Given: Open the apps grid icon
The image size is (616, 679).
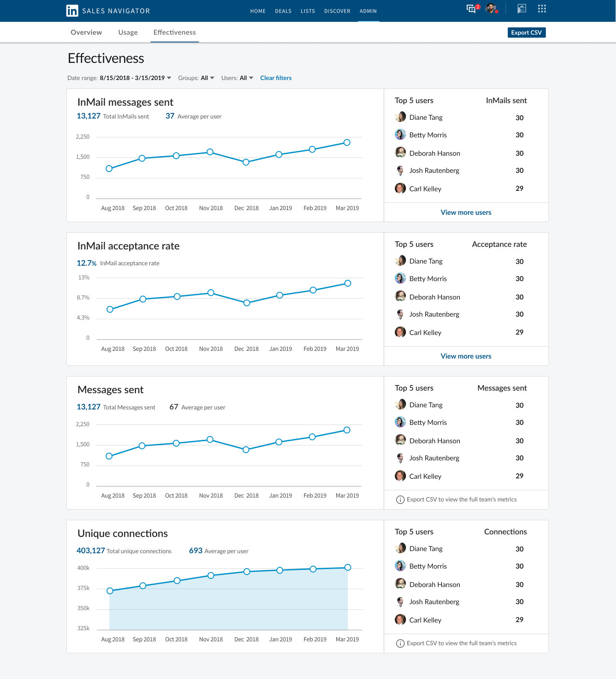Looking at the screenshot, I should coord(542,9).
